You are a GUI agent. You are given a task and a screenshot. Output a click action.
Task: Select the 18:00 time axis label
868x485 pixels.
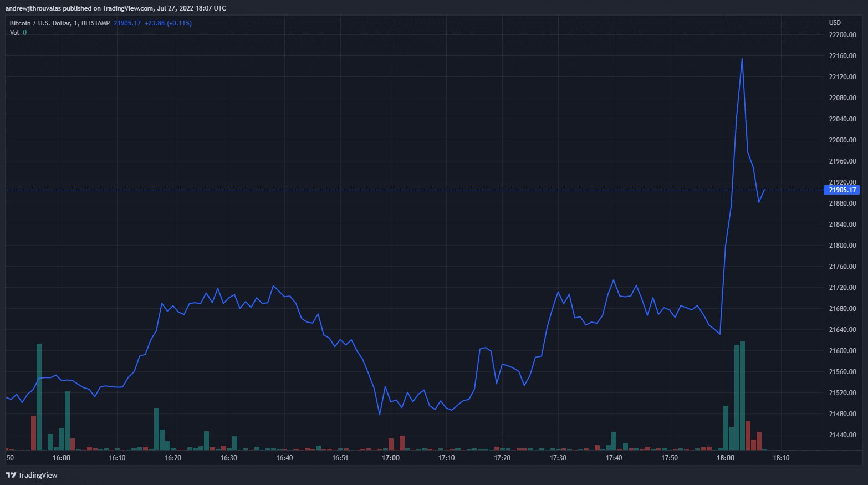725,458
